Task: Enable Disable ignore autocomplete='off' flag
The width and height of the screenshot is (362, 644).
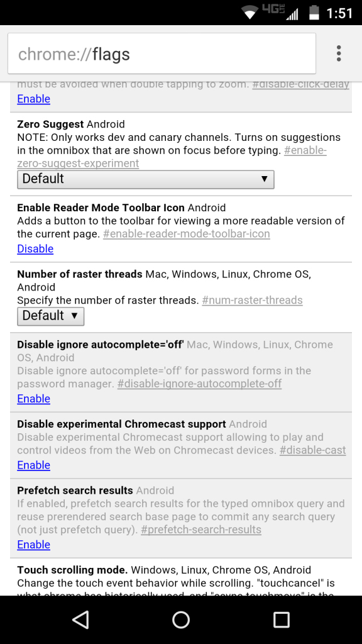Action: pyautogui.click(x=34, y=399)
